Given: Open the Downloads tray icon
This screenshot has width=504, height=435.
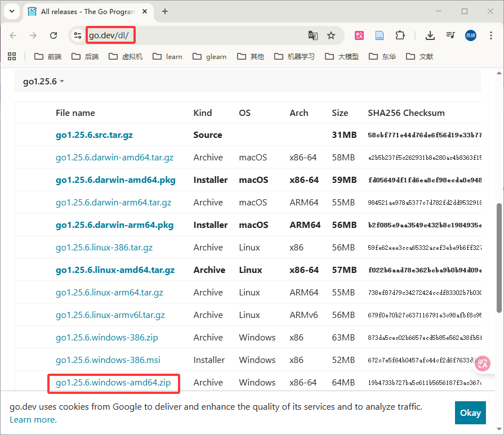Looking at the screenshot, I should pos(430,35).
